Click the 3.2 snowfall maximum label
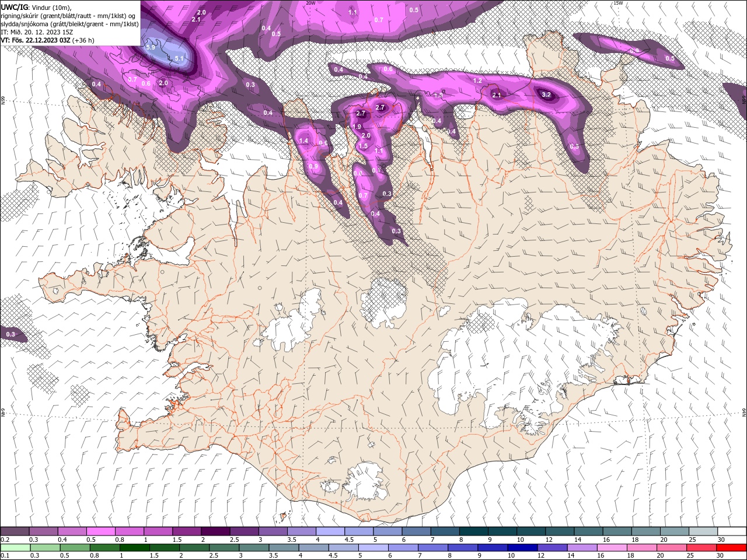The height and width of the screenshot is (560, 747). (x=546, y=94)
